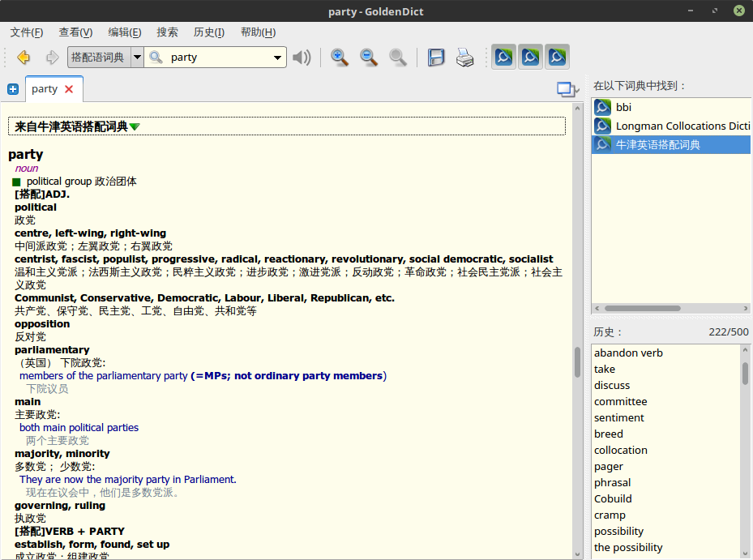Print the article with the printer icon
Screen dimensions: 753x560
tap(464, 58)
